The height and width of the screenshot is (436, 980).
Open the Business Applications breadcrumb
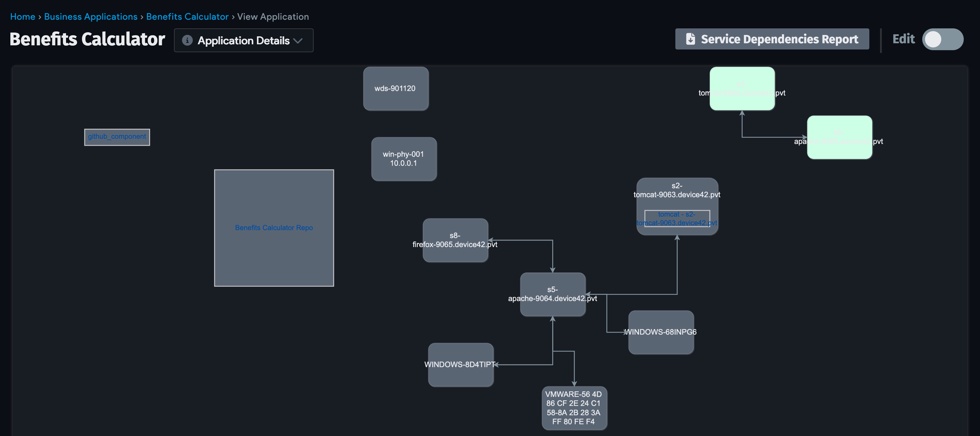tap(91, 17)
